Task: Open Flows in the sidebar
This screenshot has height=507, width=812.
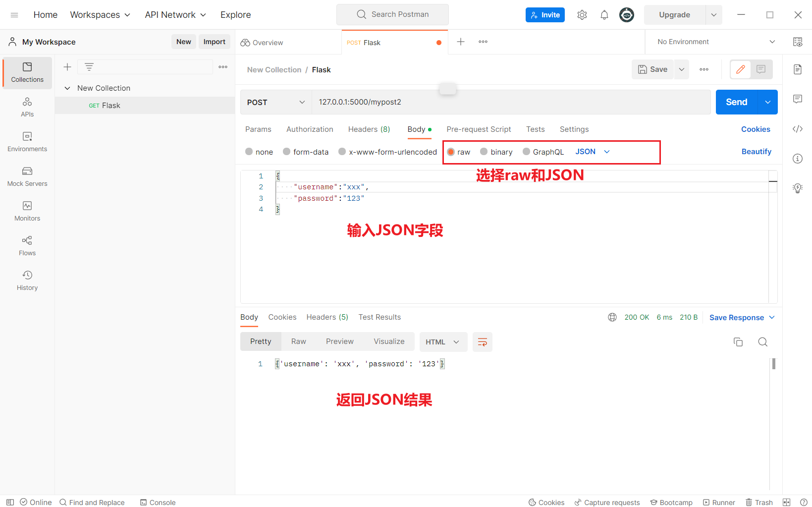Action: point(27,246)
